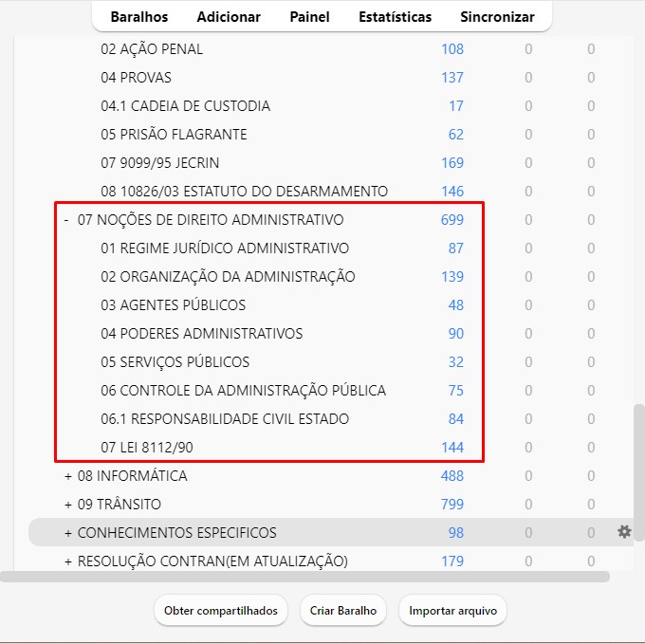Click the count 144 for LEI 8112/90
This screenshot has height=644, width=645.
(x=452, y=447)
